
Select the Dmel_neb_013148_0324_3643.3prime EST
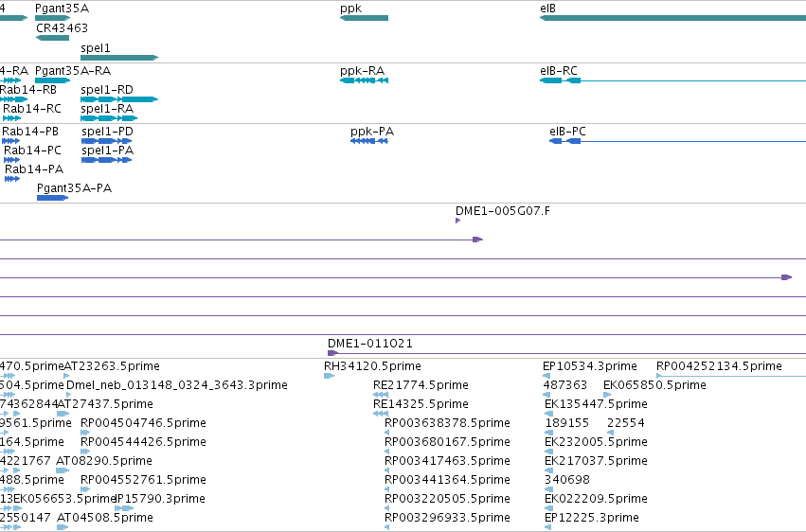[69, 395]
